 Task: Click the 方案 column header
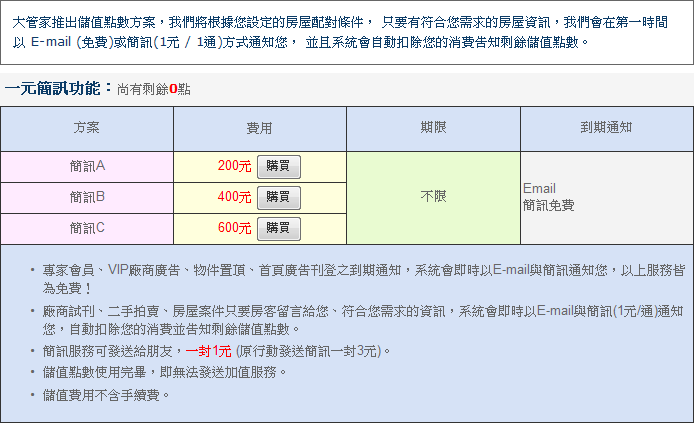pos(87,128)
